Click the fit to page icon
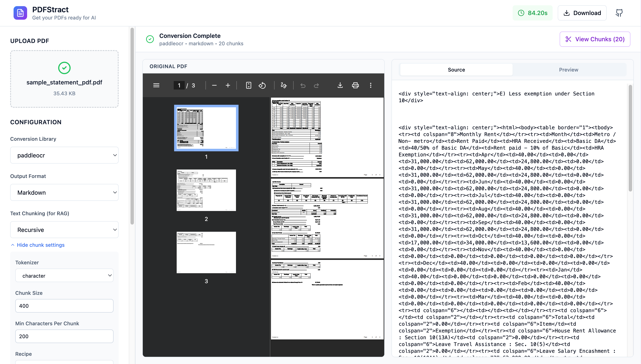This screenshot has width=641, height=364. (248, 85)
